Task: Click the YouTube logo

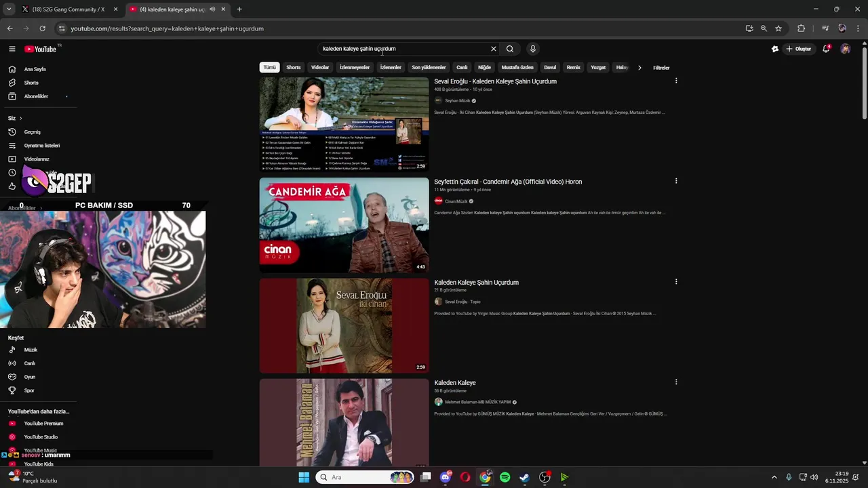Action: tap(41, 49)
